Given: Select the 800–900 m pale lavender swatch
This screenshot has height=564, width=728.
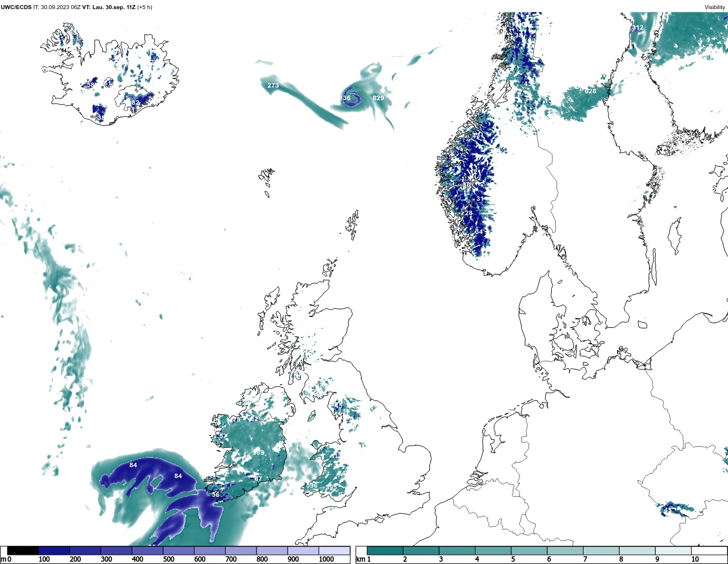Looking at the screenshot, I should click(272, 551).
